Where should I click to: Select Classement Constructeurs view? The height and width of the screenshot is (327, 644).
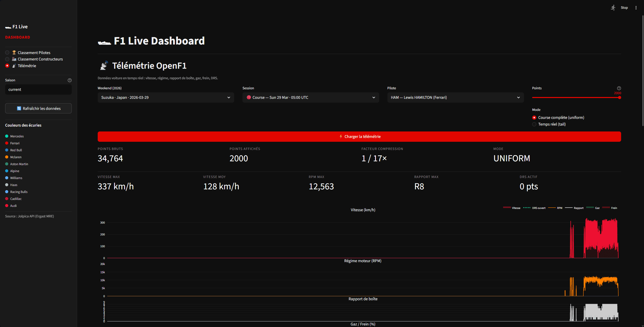7,59
